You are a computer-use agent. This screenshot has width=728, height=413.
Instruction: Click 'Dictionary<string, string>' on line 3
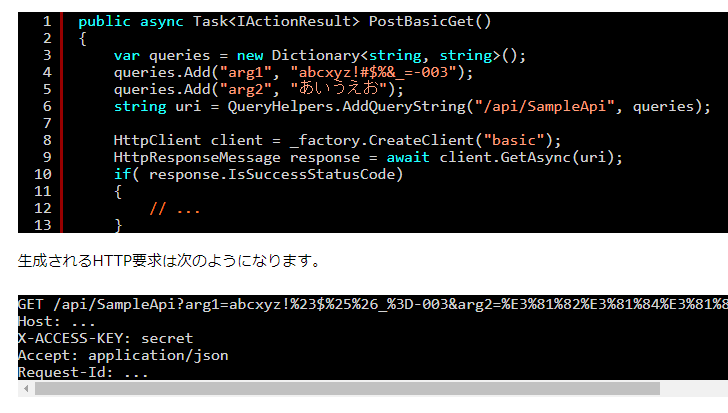386,56
